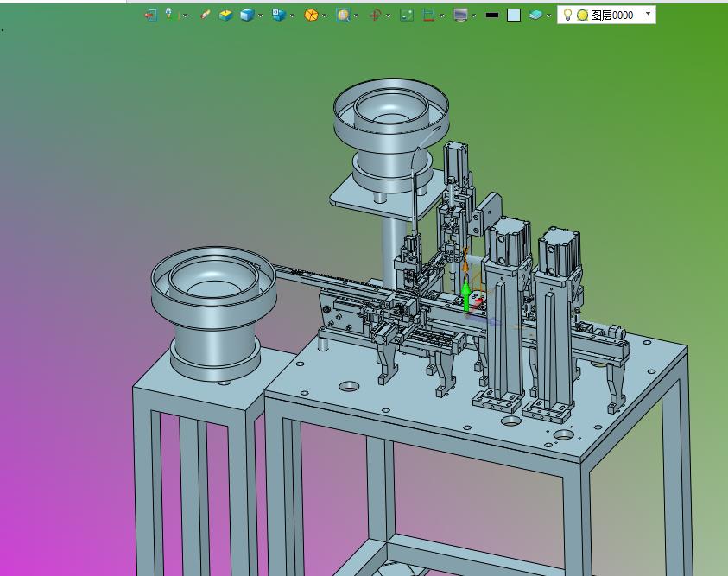728x576 pixels.
Task: Click the yellow-topped box icon
Action: pyautogui.click(x=225, y=15)
